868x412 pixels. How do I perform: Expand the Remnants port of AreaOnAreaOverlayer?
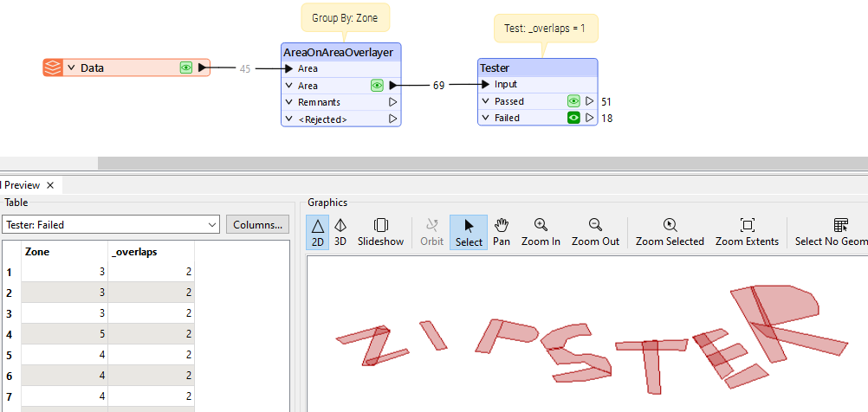point(289,102)
